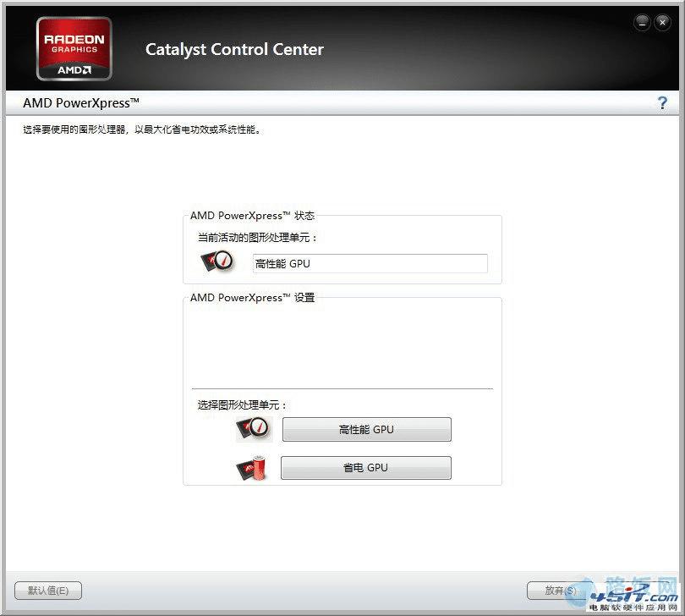Click the speedometer icon next to 高性能 GPU button
Screen dimensions: 685x616
[x=255, y=429]
